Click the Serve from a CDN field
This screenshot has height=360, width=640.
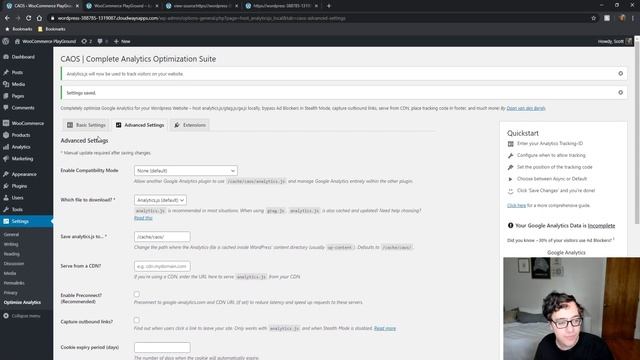click(162, 266)
